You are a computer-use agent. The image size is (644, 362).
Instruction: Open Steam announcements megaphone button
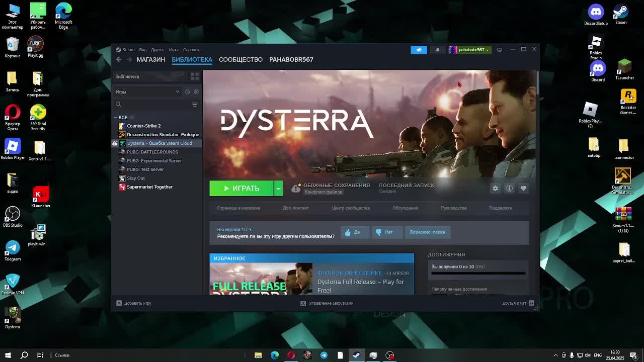[419, 50]
